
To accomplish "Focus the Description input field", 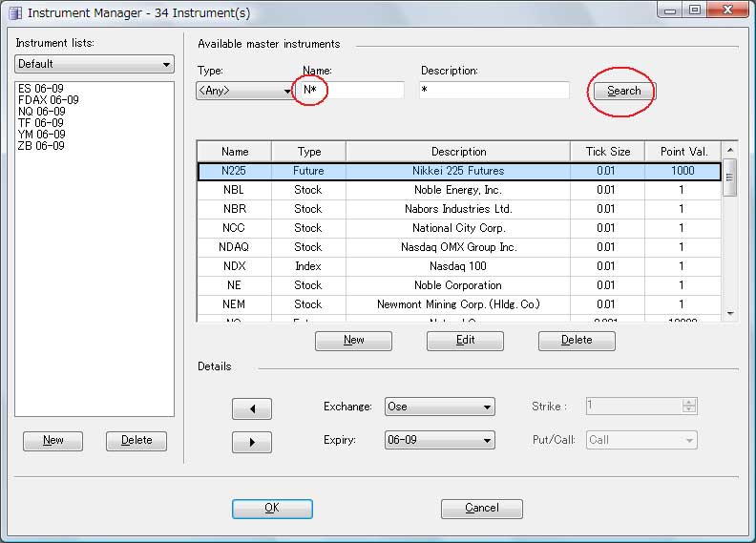I will pos(494,90).
